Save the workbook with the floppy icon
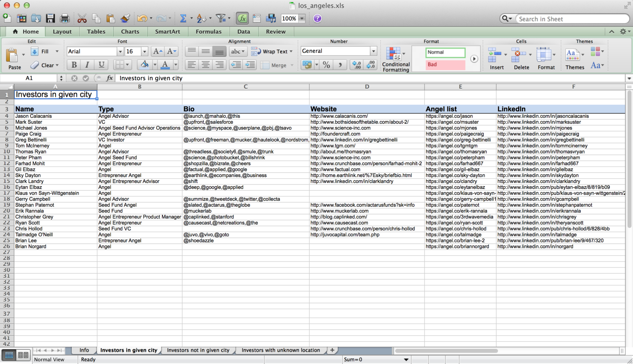 pos(50,18)
